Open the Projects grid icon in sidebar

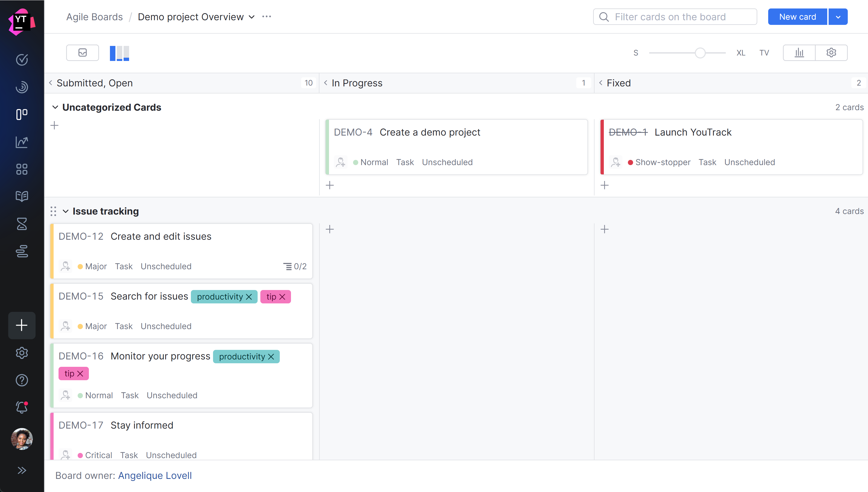click(21, 169)
